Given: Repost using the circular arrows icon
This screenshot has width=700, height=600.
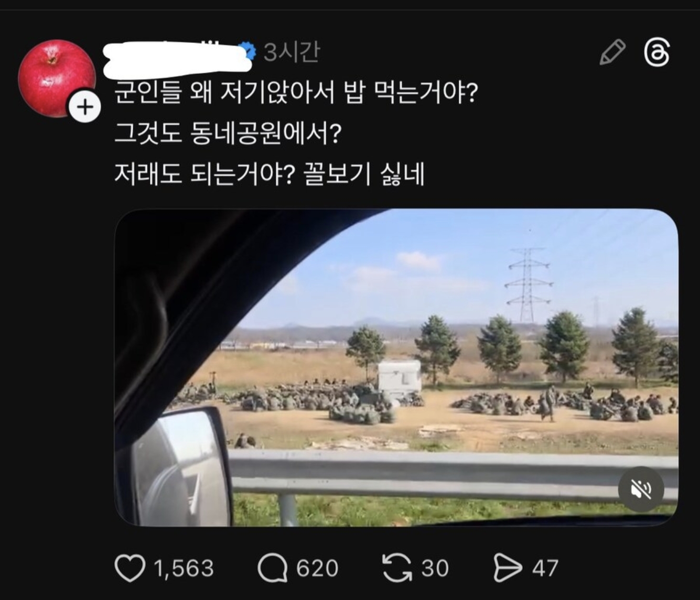Looking at the screenshot, I should coord(398,569).
